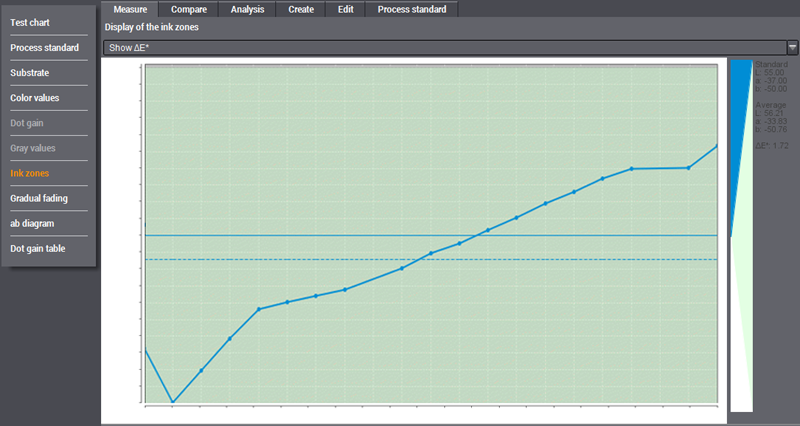Choose Substrate from the sidebar

tap(30, 72)
